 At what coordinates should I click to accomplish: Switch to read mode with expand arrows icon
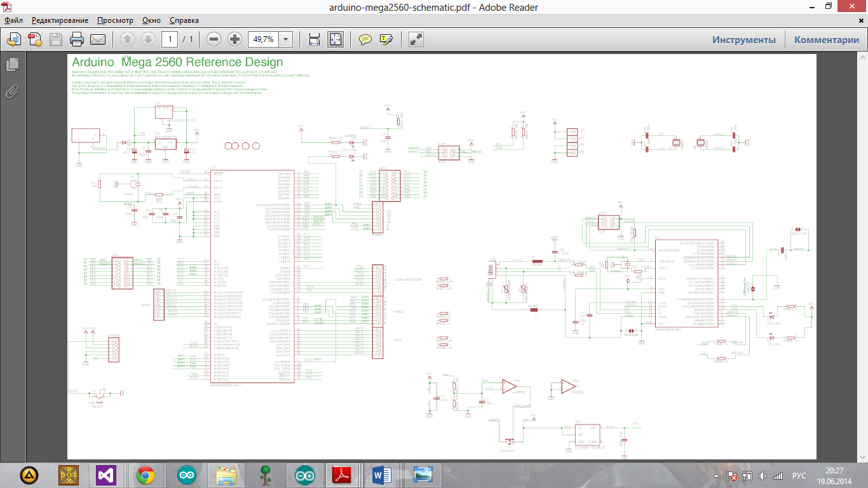pos(416,39)
